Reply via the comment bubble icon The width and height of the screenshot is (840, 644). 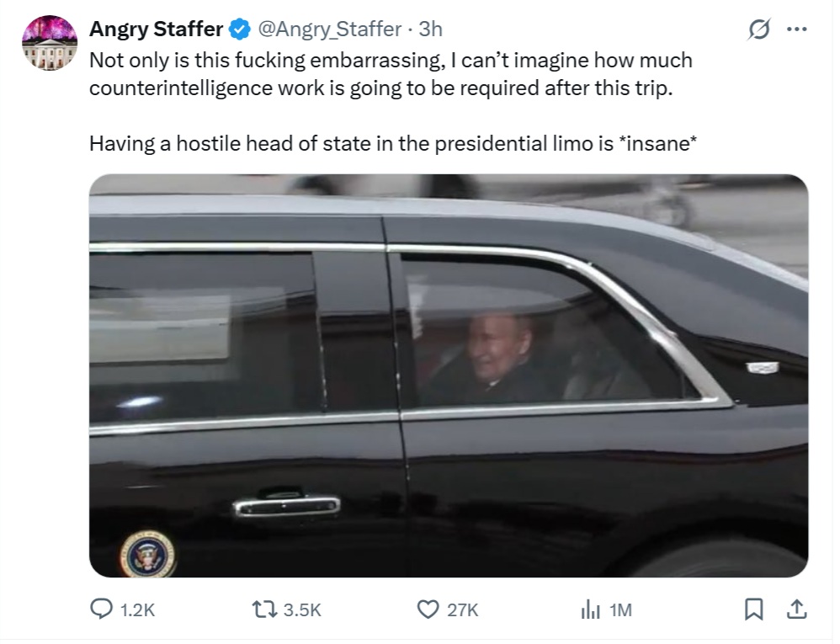pos(101,609)
